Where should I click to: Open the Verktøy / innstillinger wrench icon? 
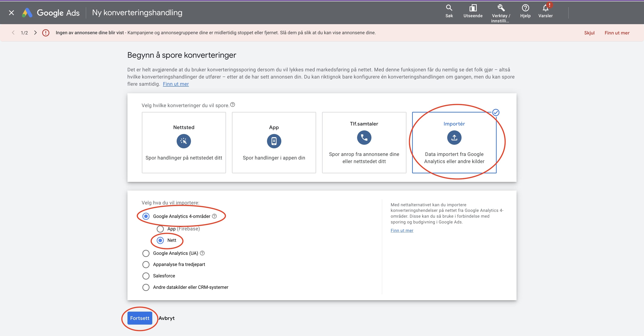(501, 8)
